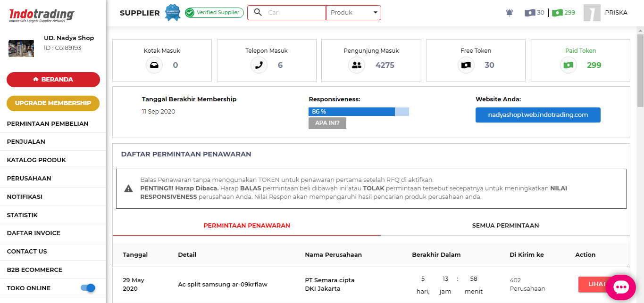Switch to the SEMUA PERMINTAAN tab
Screen dimensions: 644x303
[x=505, y=225]
